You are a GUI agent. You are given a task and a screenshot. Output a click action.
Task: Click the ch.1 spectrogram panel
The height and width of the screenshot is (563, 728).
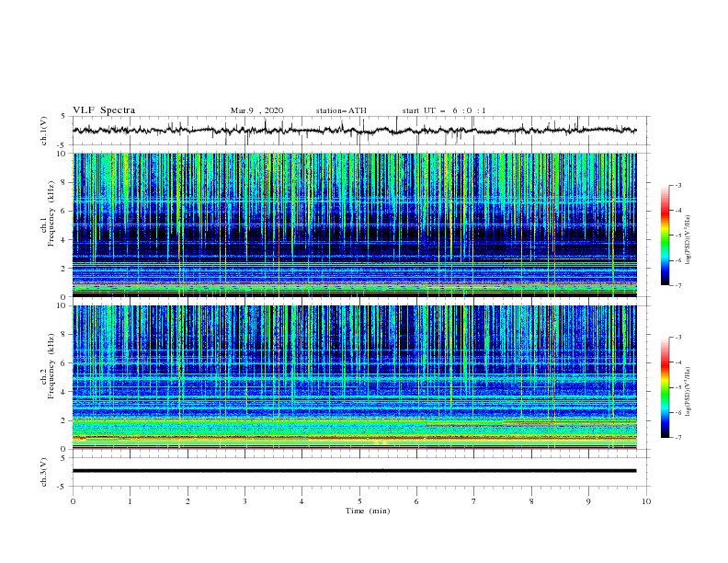click(x=354, y=224)
